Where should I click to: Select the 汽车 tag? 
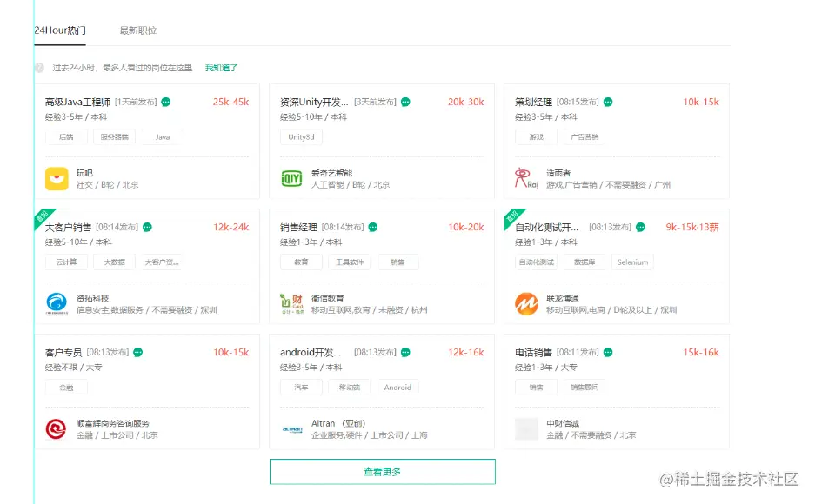[301, 388]
